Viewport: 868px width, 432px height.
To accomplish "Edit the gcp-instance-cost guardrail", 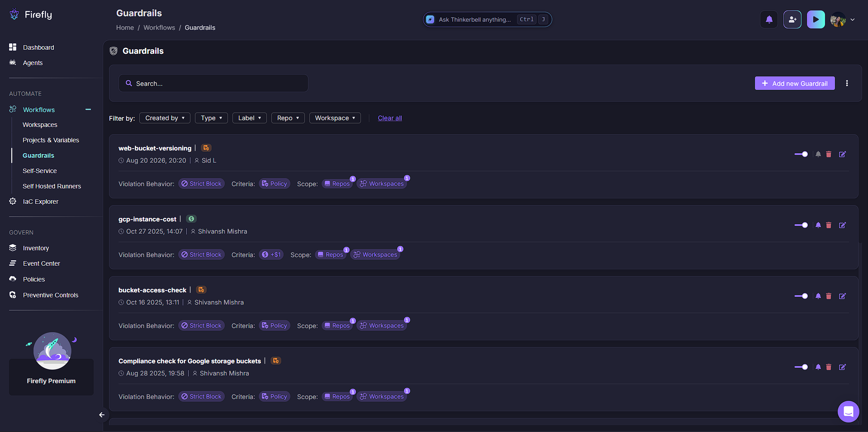I will (x=842, y=225).
